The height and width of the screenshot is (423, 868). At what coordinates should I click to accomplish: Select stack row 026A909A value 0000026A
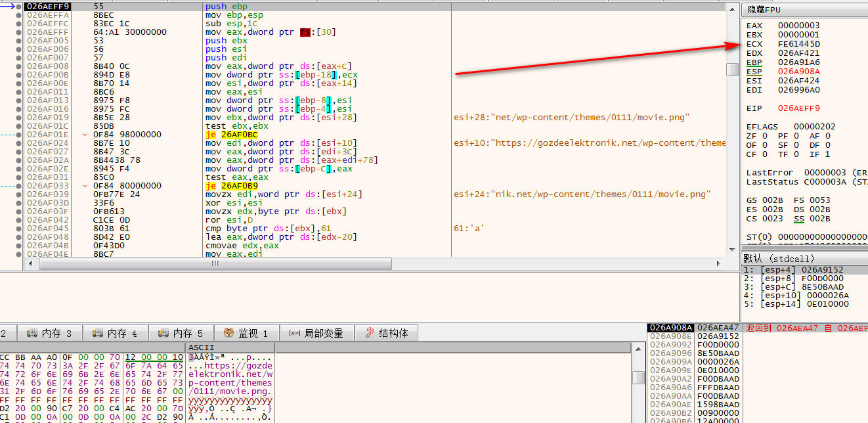[x=718, y=361]
